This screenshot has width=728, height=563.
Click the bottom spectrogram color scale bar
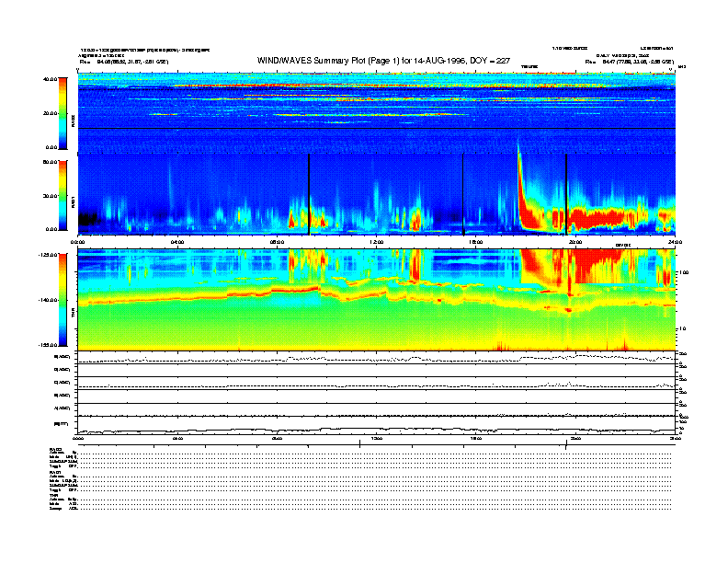[x=63, y=299]
